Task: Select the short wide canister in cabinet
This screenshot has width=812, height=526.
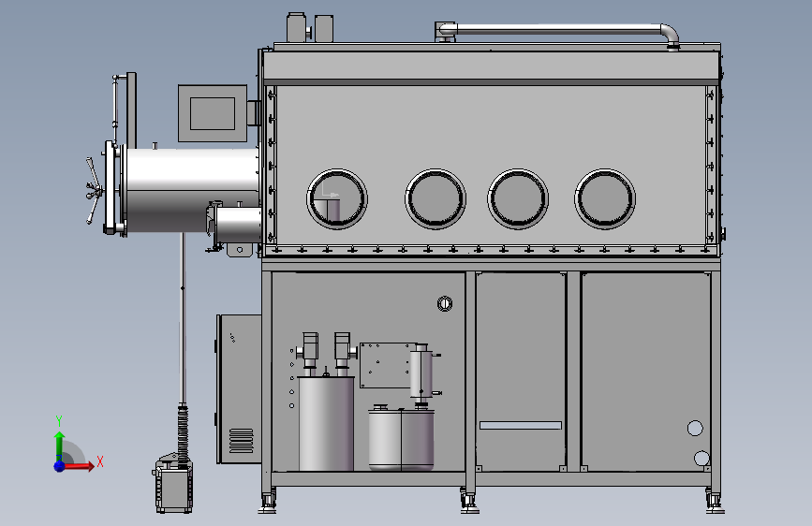Action: [402, 439]
